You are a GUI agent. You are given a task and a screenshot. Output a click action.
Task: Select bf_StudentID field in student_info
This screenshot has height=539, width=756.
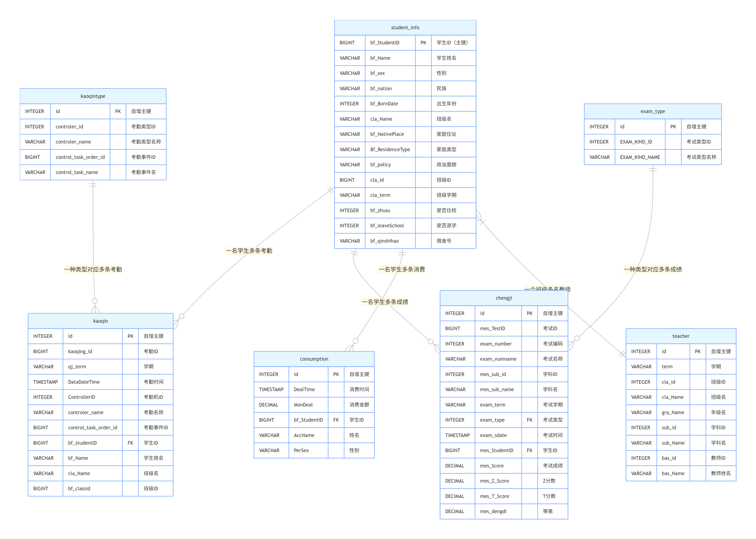(x=385, y=43)
